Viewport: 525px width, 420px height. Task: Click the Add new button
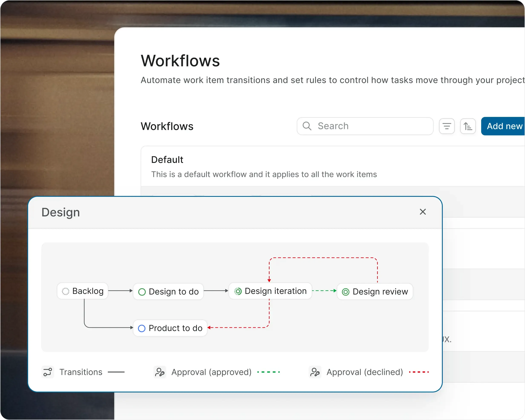point(503,126)
